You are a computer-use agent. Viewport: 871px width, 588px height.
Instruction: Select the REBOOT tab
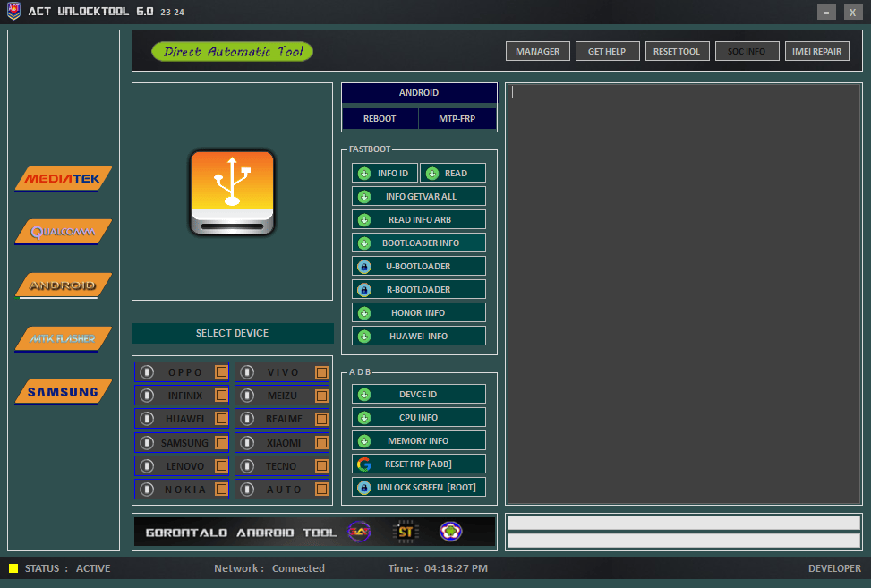click(x=380, y=118)
